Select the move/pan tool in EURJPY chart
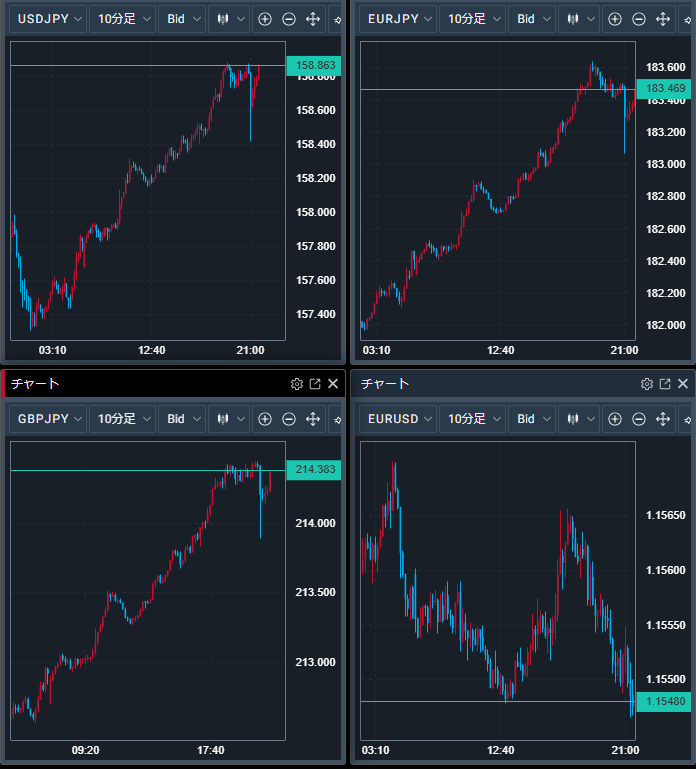This screenshot has height=769, width=696. [663, 19]
